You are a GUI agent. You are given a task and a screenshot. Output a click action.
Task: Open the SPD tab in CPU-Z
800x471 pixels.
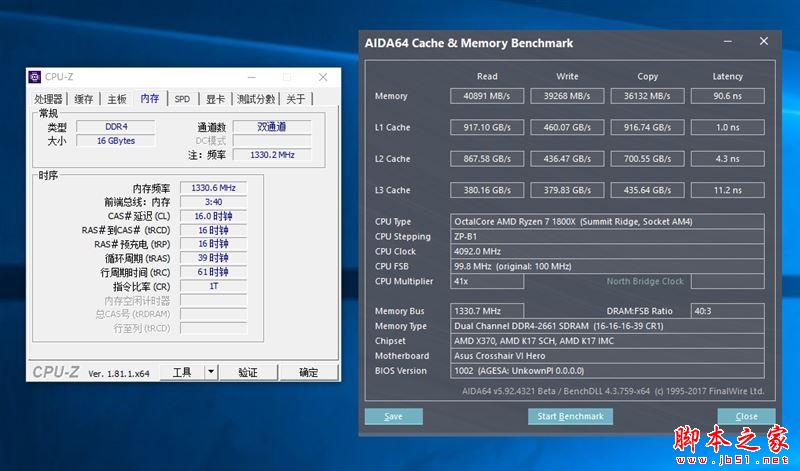pos(182,99)
